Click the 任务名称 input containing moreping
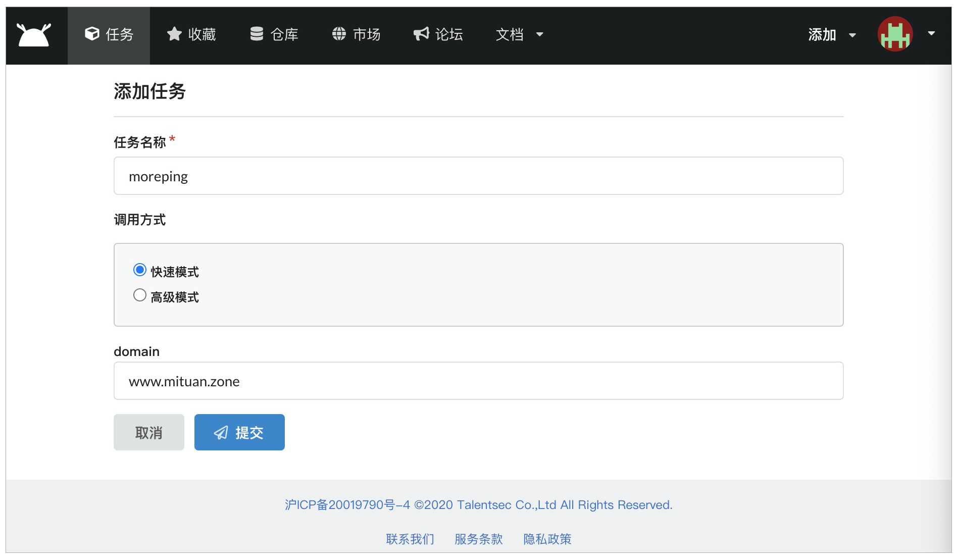Screen dimensions: 958x560 (x=478, y=176)
